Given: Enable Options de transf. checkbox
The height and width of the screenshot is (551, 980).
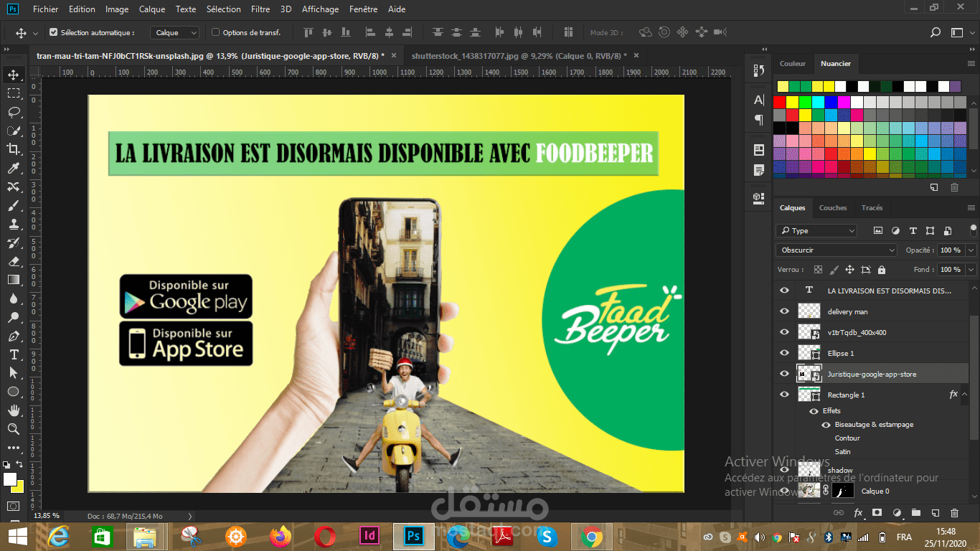Looking at the screenshot, I should [x=215, y=32].
